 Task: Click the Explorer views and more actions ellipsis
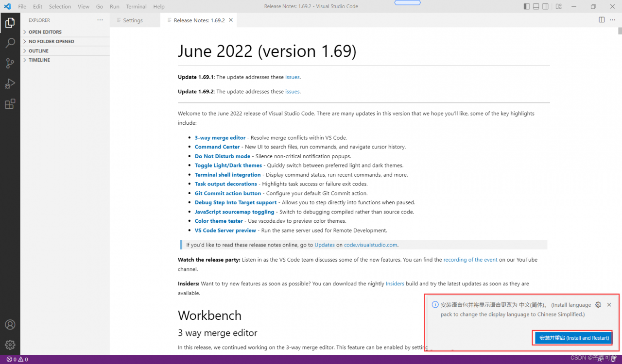point(100,20)
